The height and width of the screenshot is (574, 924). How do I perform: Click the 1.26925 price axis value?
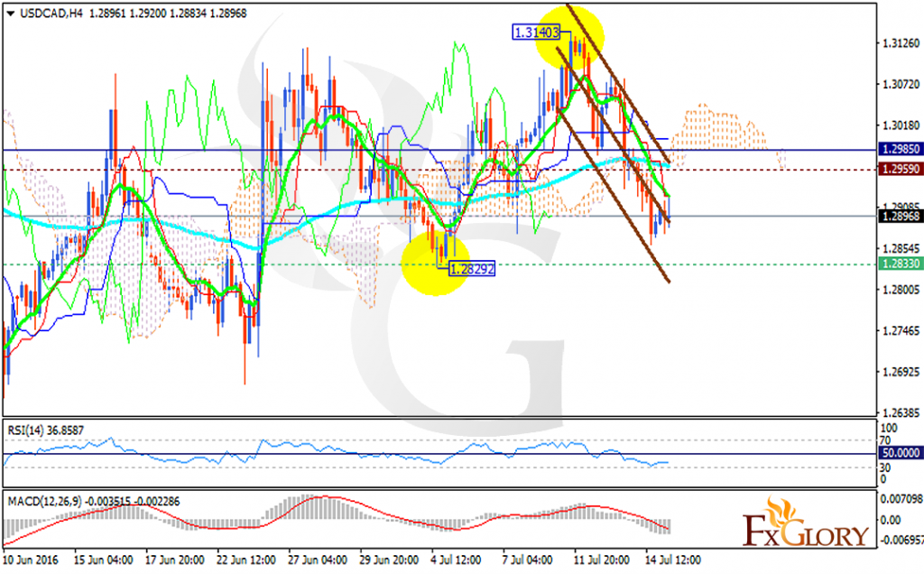pyautogui.click(x=900, y=372)
